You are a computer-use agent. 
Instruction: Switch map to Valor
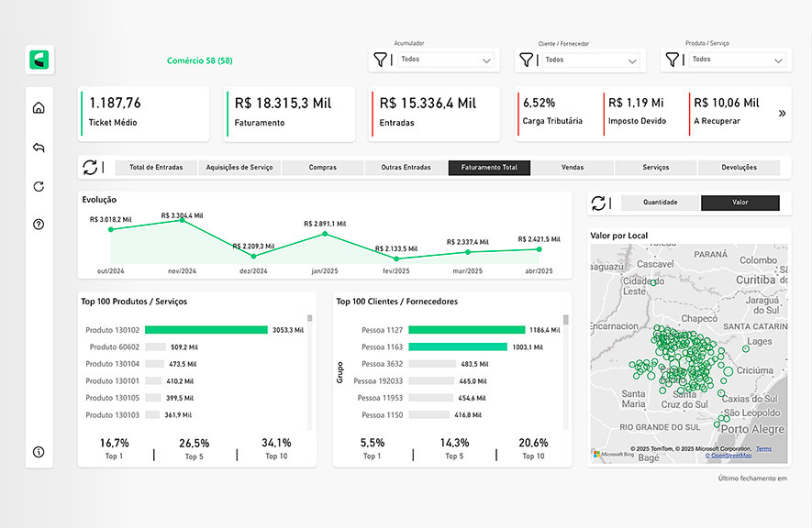tap(740, 203)
